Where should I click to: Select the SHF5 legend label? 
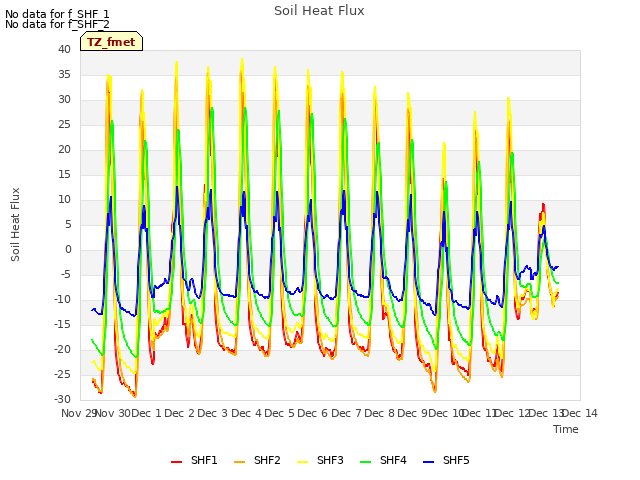coord(456,460)
